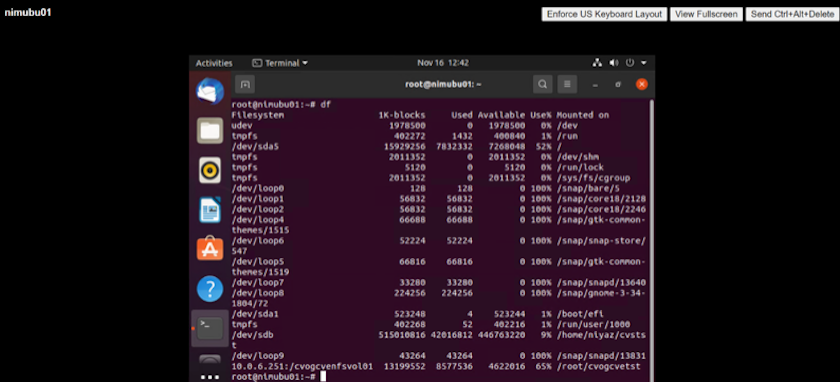Screen dimensions: 840x382
Task: Click the /dev/shm mount point
Action: 578,157
